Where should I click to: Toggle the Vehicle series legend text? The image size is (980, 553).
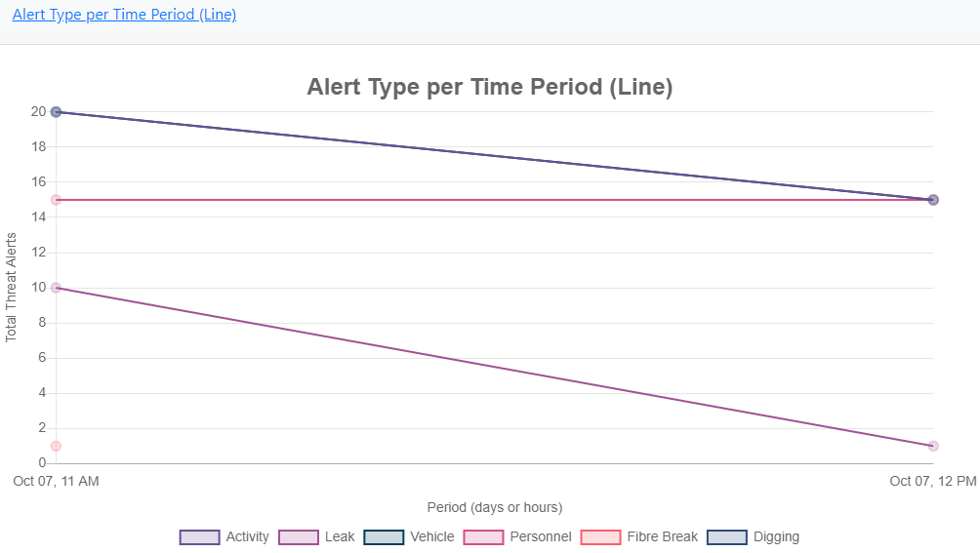pos(432,537)
